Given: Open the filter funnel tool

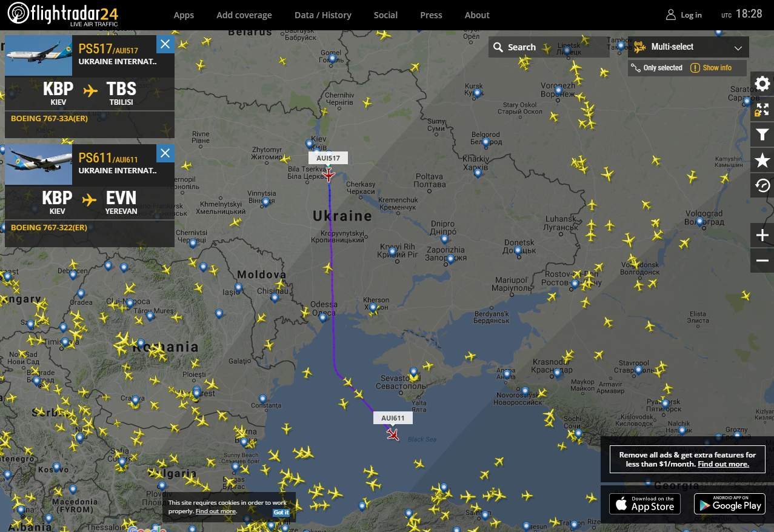Looking at the screenshot, I should click(x=762, y=135).
